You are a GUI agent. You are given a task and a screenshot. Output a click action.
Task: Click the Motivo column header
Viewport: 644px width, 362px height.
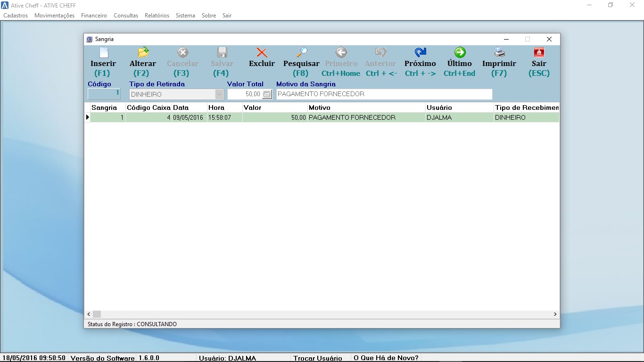pos(366,107)
